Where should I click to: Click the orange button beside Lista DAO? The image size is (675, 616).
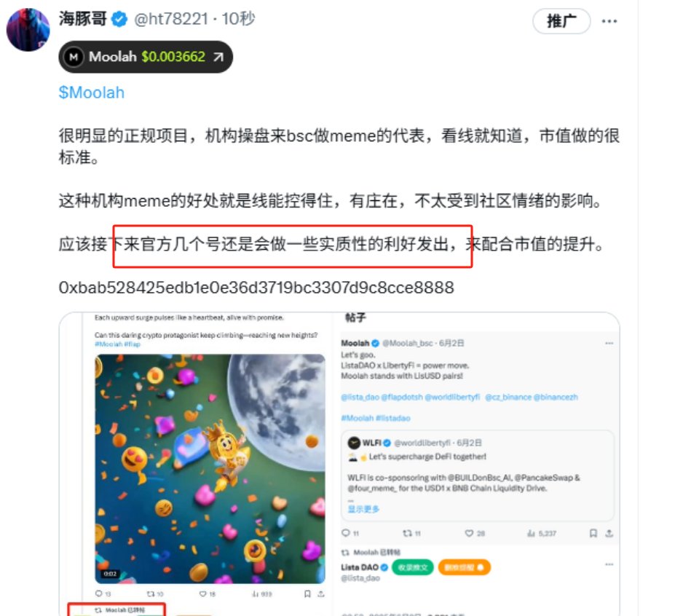click(464, 567)
